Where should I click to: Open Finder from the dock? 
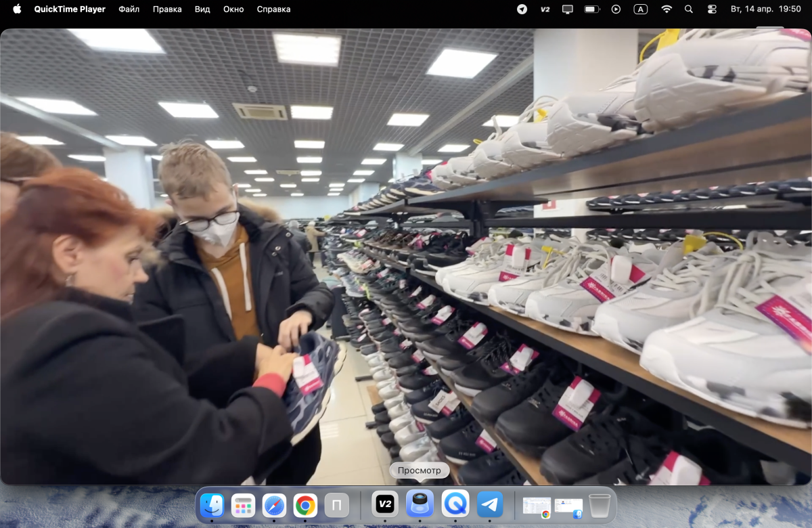click(x=212, y=505)
